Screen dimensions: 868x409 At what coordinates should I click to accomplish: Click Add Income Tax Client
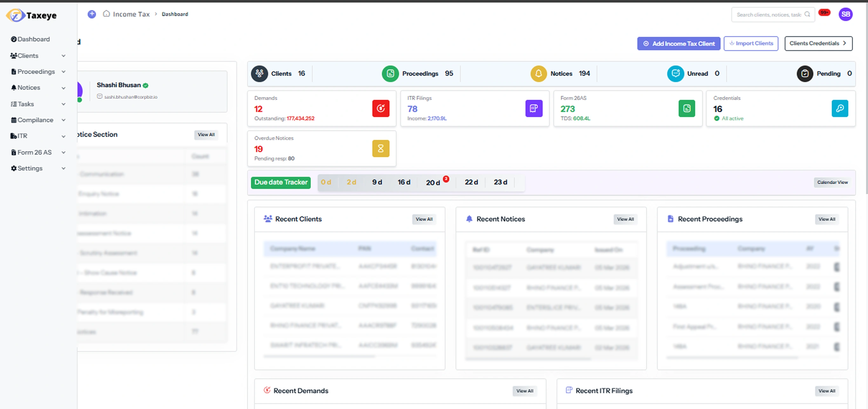click(x=678, y=43)
